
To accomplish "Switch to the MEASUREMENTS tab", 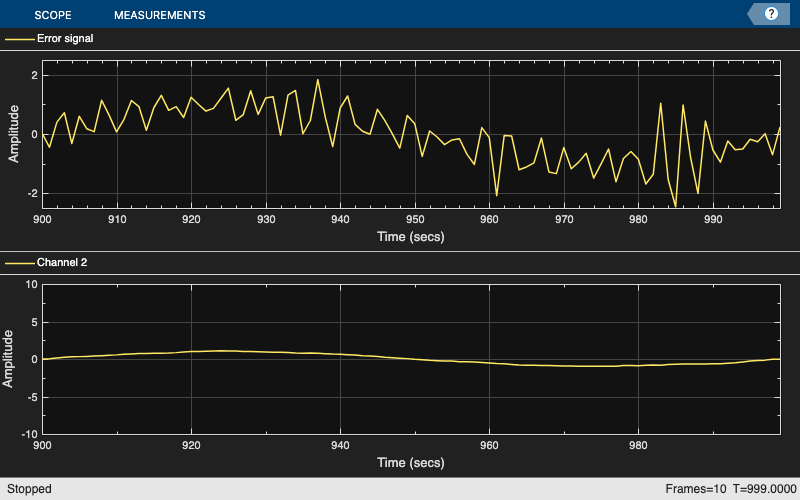I will pos(160,15).
